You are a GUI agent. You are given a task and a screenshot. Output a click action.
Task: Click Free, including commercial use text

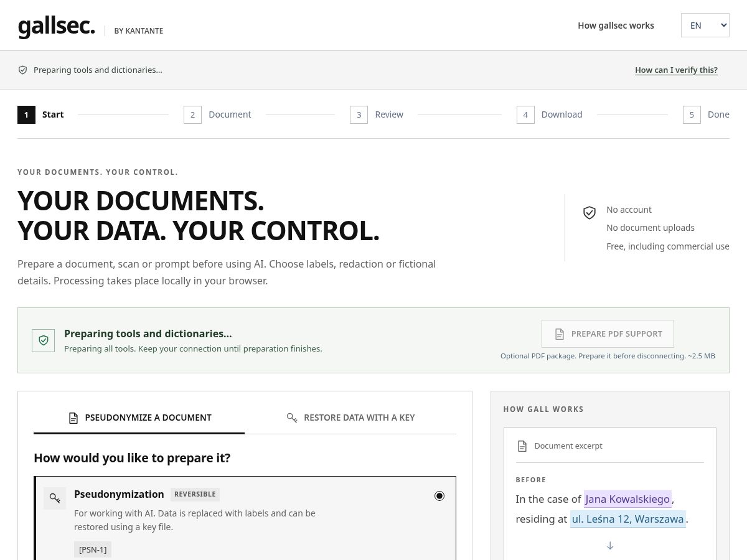pos(668,246)
